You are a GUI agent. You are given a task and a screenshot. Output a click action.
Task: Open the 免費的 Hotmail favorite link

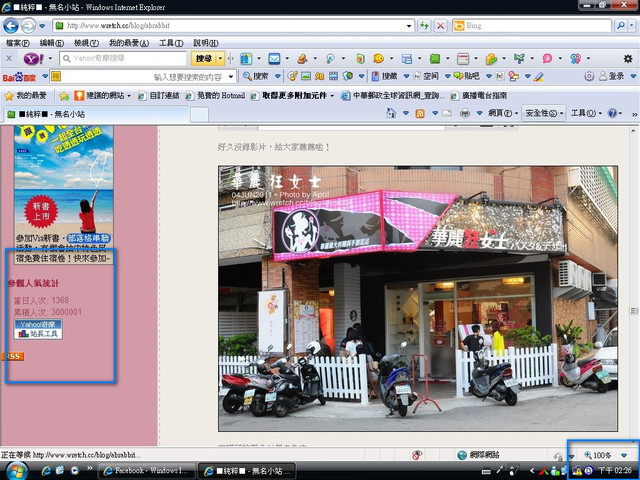pyautogui.click(x=216, y=96)
